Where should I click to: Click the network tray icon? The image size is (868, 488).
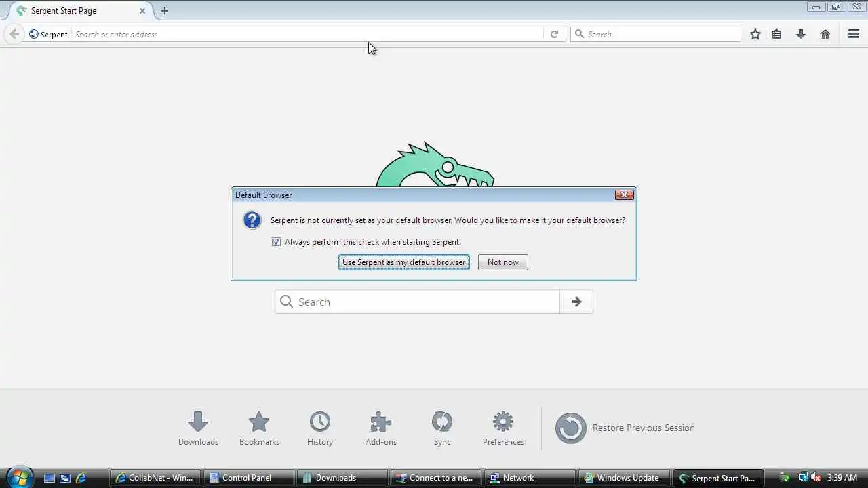click(803, 478)
